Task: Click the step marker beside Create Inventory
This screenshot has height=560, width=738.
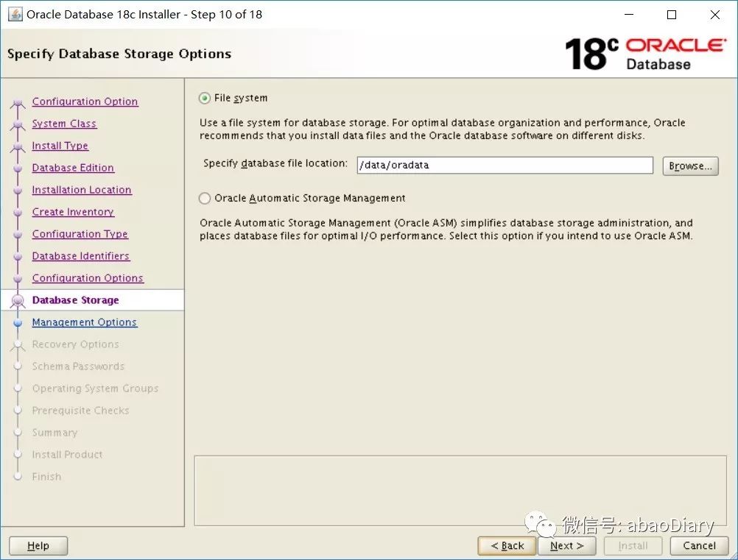Action: click(18, 213)
